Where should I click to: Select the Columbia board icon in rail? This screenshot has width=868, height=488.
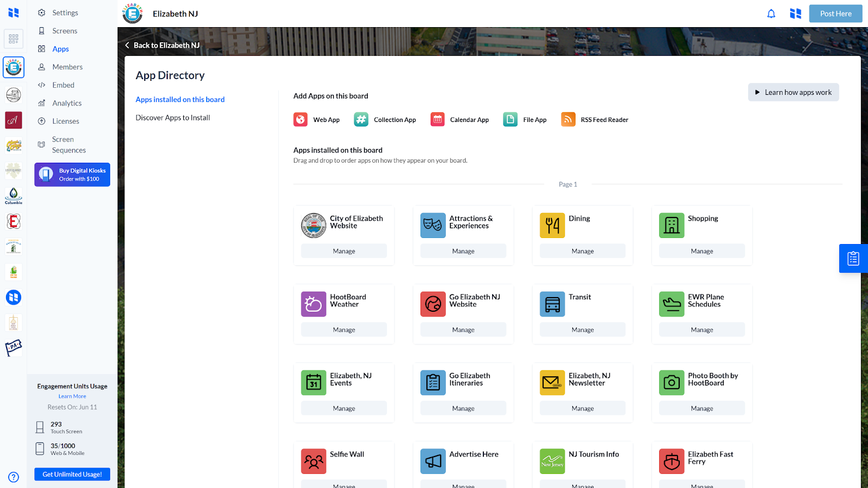click(x=14, y=195)
